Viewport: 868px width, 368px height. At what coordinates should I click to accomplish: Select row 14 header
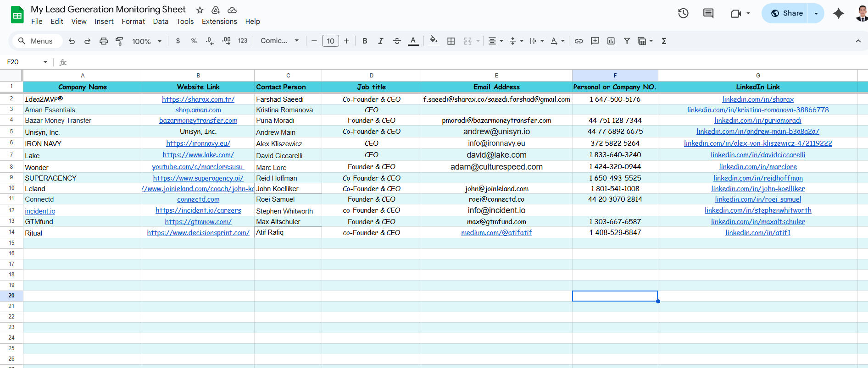coord(11,232)
